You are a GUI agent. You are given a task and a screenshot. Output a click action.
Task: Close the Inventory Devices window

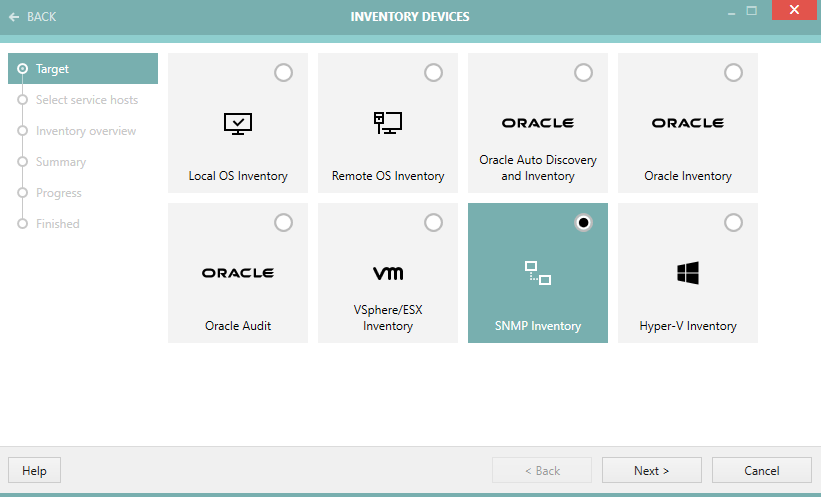pos(794,9)
